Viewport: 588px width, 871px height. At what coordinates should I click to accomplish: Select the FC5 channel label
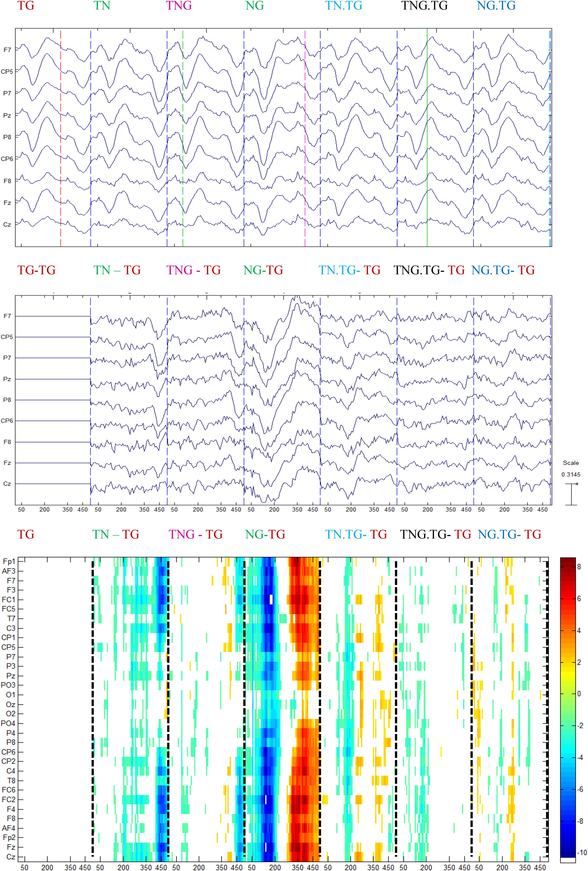[9, 609]
